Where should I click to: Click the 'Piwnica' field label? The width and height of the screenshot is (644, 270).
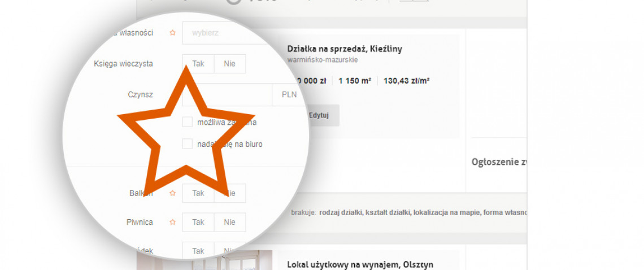point(140,223)
